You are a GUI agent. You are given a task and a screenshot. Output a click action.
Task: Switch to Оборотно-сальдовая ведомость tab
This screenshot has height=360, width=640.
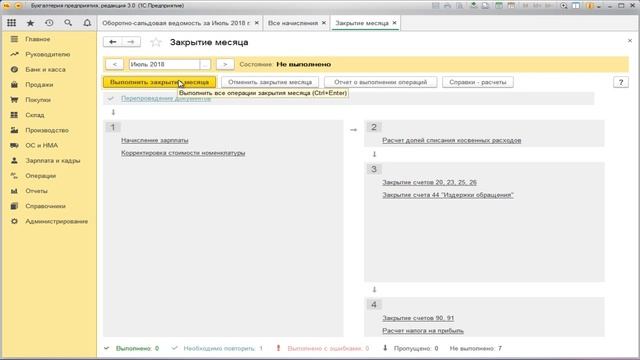176,23
